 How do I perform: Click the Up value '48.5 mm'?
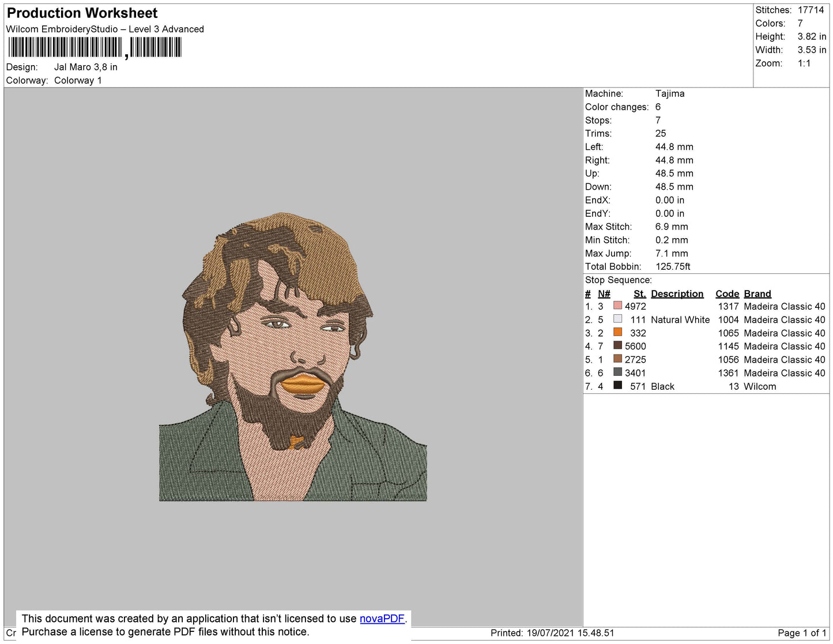(674, 173)
